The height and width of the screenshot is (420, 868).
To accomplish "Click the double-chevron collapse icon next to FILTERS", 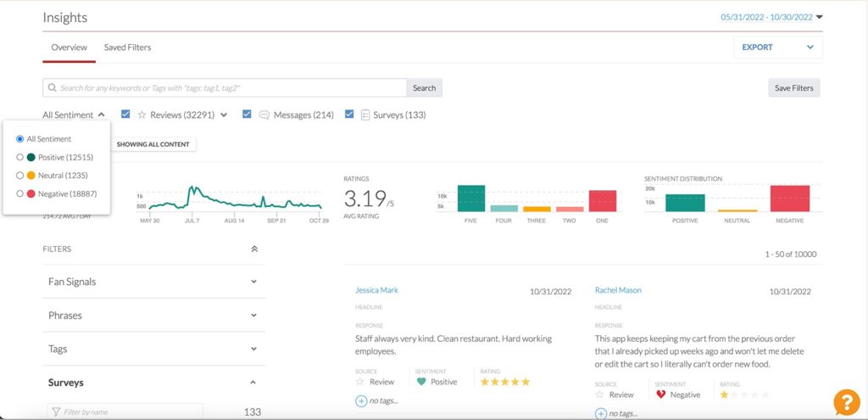I will [x=254, y=249].
